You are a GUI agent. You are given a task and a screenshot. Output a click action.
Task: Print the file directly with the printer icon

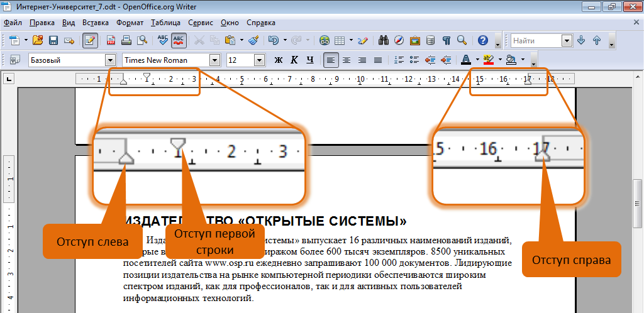tap(126, 40)
